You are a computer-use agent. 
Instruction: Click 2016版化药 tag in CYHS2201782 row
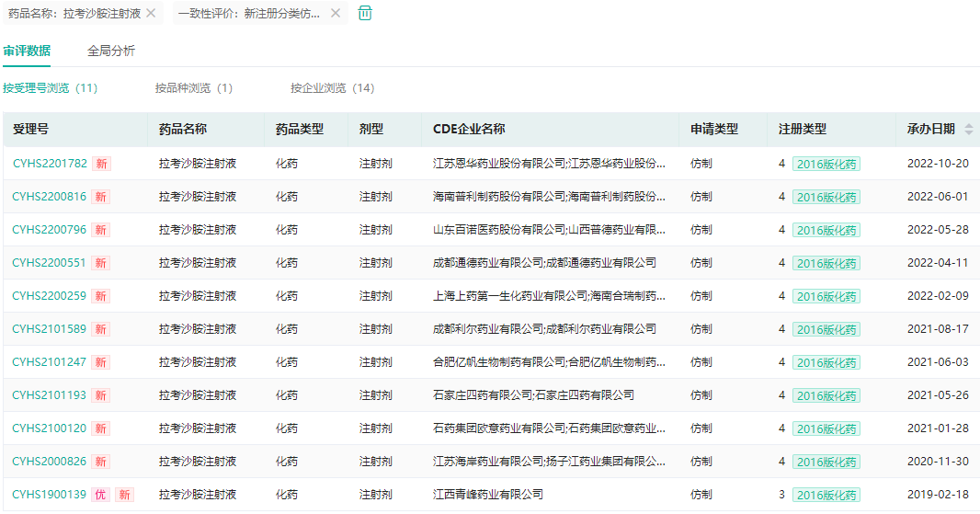(826, 165)
